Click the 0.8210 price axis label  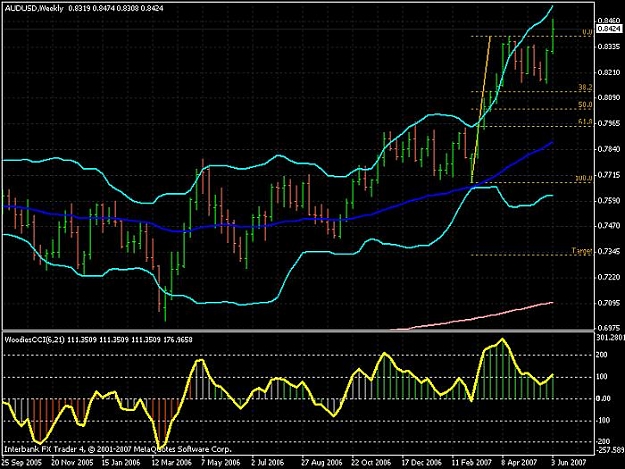(609, 72)
